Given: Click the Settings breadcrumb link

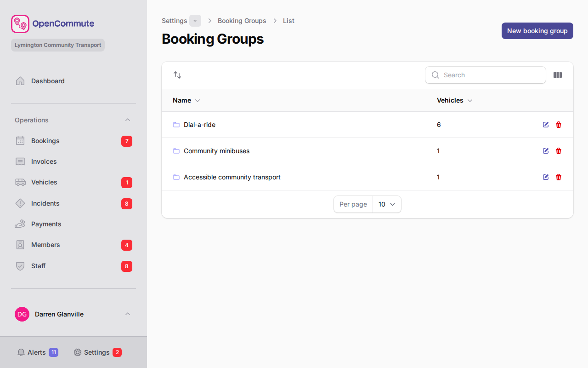Looking at the screenshot, I should point(175,21).
